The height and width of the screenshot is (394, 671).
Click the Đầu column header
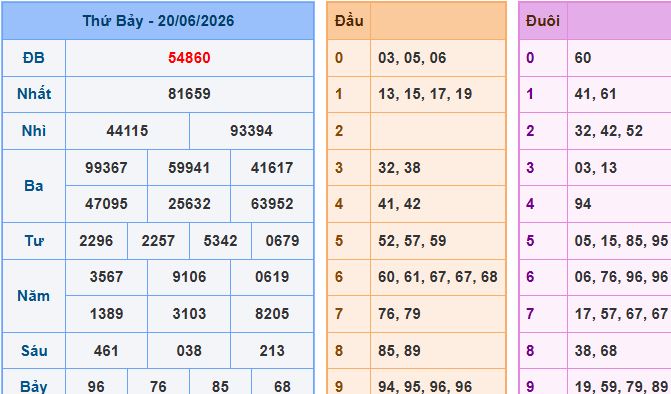tap(349, 21)
